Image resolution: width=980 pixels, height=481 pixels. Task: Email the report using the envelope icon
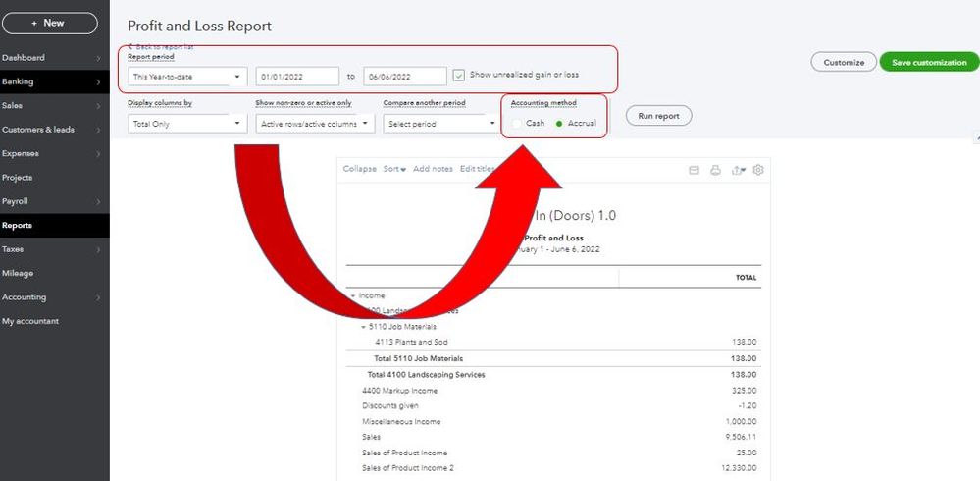[694, 170]
